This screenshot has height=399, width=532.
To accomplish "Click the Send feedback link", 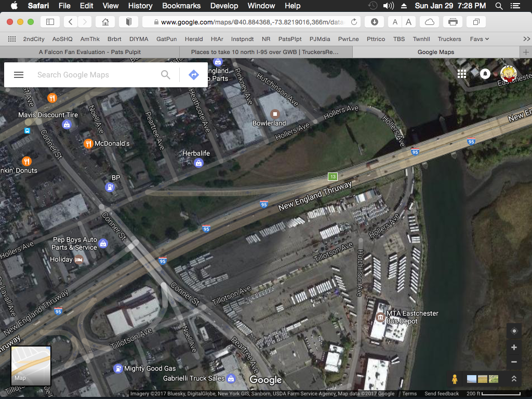I will click(x=441, y=394).
